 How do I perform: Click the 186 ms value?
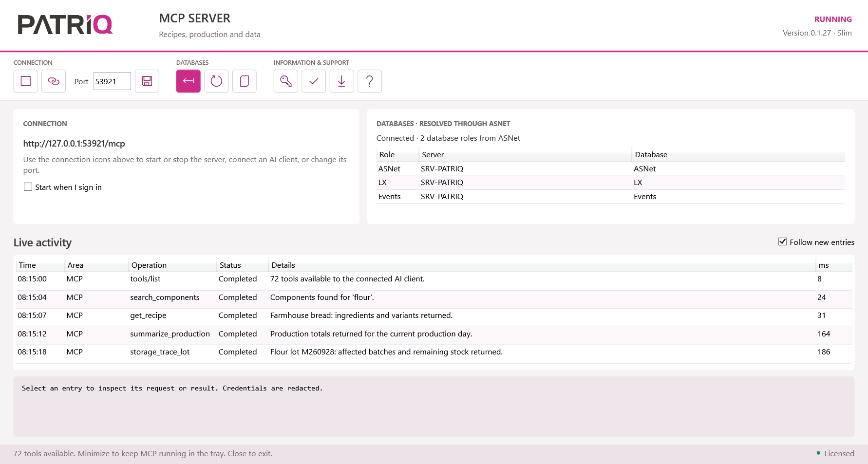point(824,352)
